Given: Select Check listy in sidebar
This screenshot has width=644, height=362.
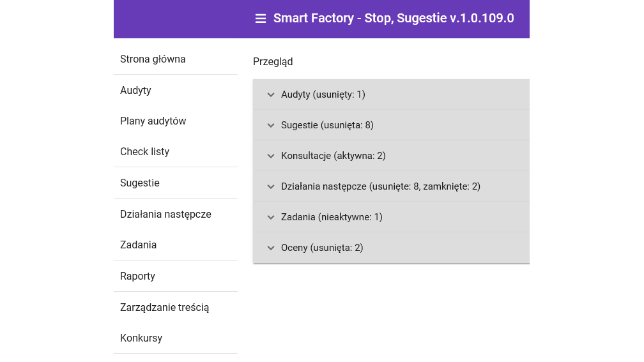Looking at the screenshot, I should click(x=144, y=151).
